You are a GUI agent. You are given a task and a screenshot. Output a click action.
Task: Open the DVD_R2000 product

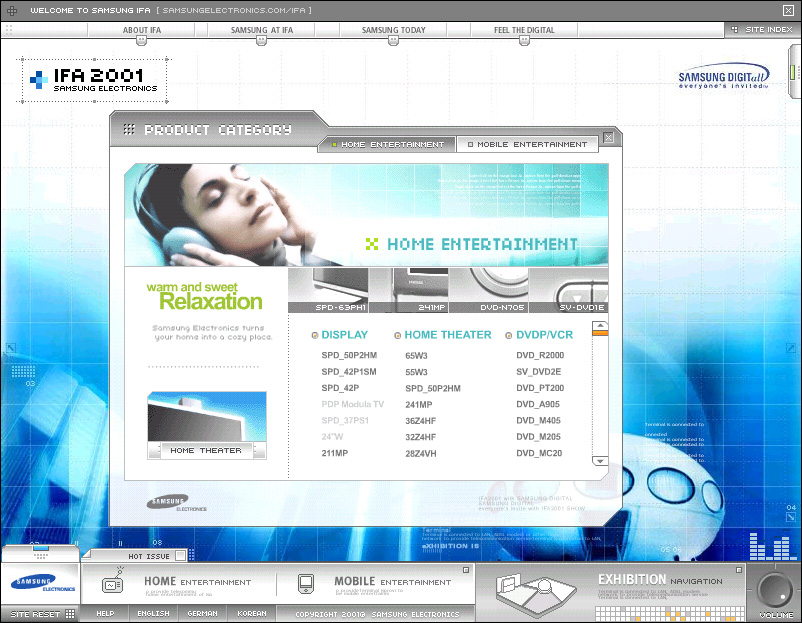[540, 355]
